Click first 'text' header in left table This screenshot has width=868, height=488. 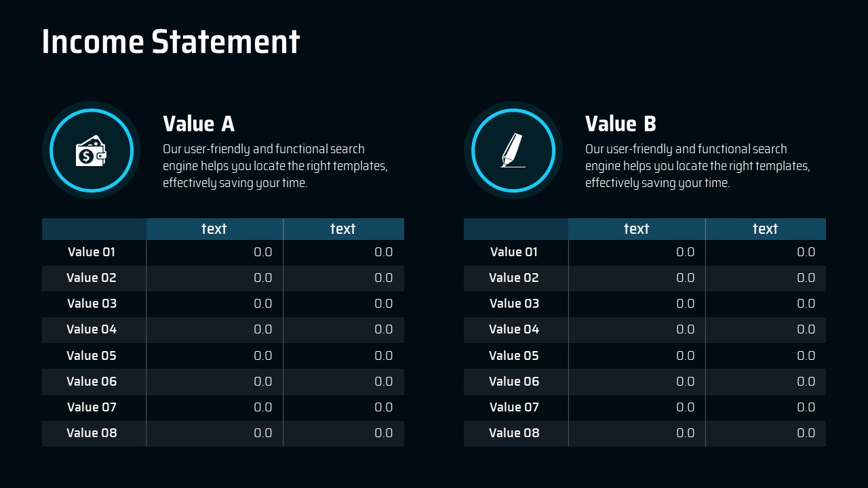214,229
